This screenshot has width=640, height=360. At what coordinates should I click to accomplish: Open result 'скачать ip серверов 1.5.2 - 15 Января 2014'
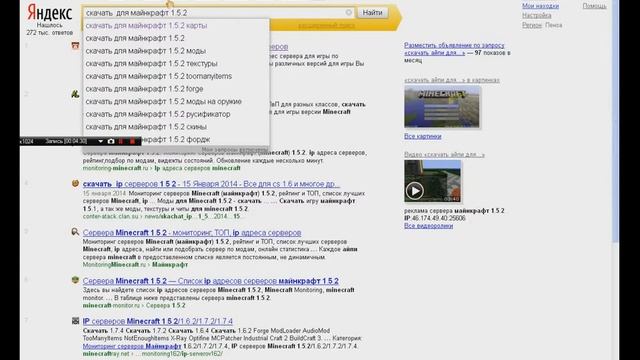click(x=211, y=184)
